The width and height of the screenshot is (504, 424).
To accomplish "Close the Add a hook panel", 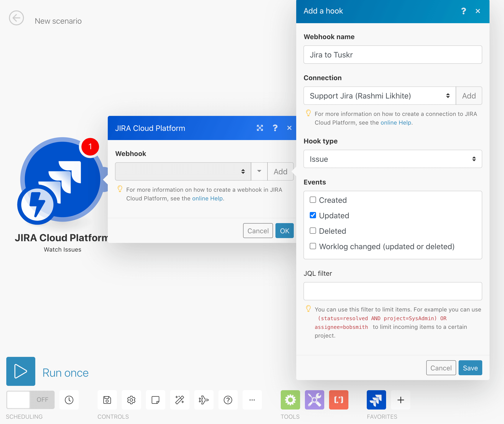I will pyautogui.click(x=478, y=11).
